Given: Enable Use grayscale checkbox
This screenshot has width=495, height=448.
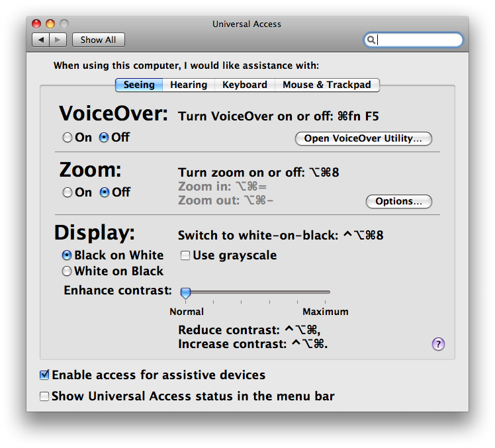Looking at the screenshot, I should pyautogui.click(x=185, y=255).
